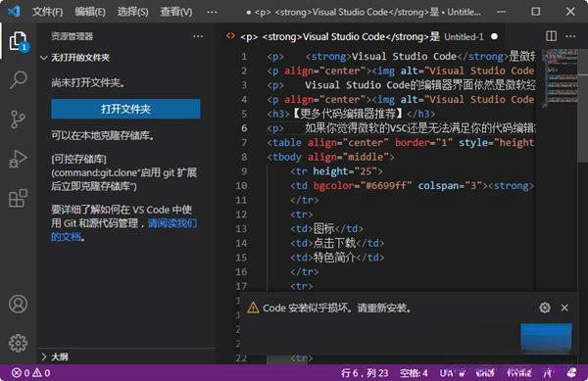Open the 文件(F) menu
Screen dimensions: 588x381
click(47, 12)
